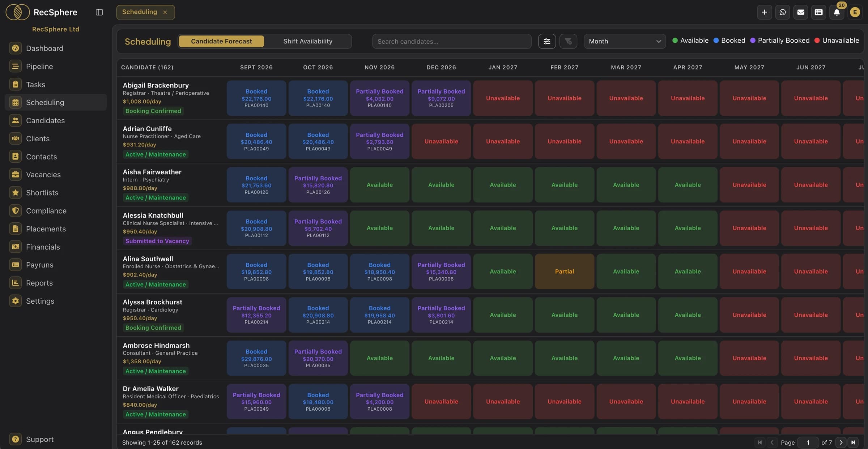Viewport: 868px width, 449px height.
Task: Click the plus add-new icon
Action: point(764,12)
